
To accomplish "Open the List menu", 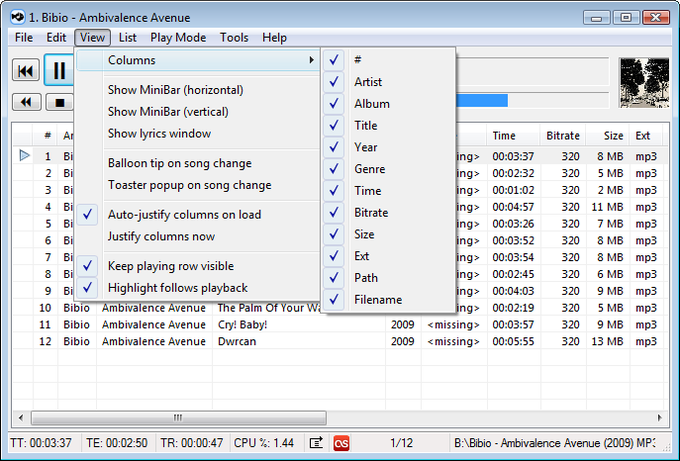I will pyautogui.click(x=128, y=38).
